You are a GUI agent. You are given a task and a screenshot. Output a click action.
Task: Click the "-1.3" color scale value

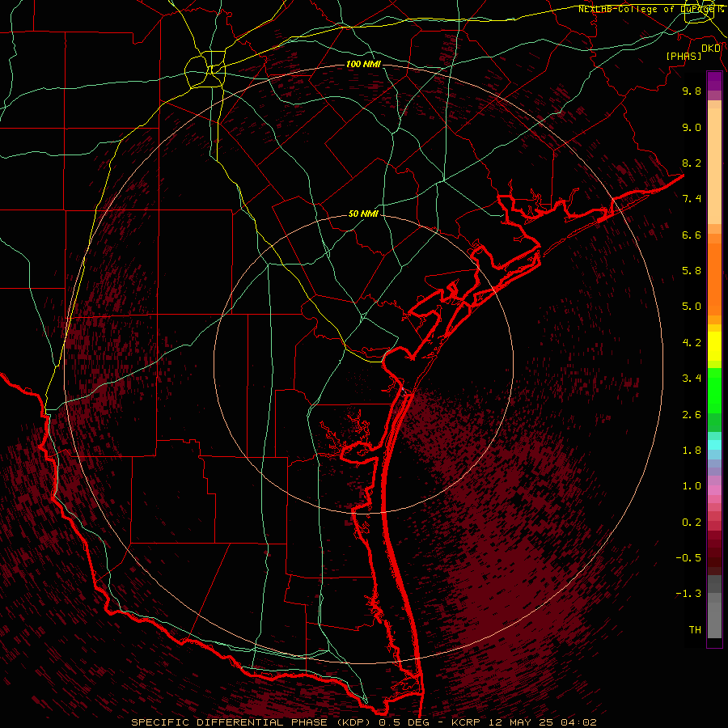688,594
